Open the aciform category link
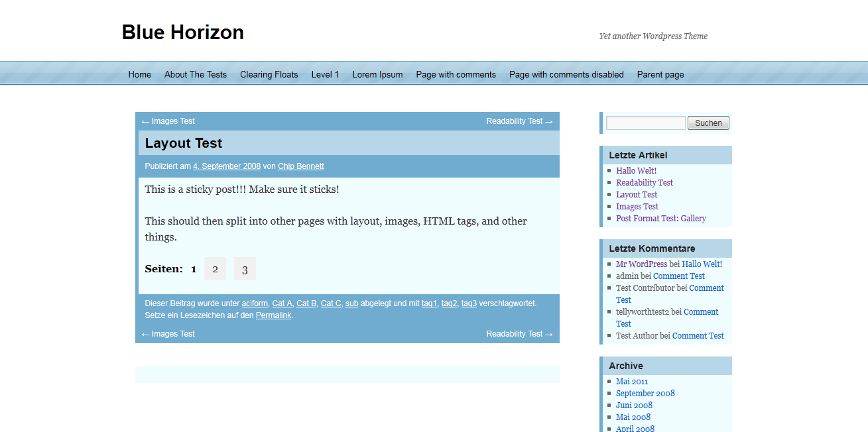Viewport: 868px width, 432px height. 255,303
